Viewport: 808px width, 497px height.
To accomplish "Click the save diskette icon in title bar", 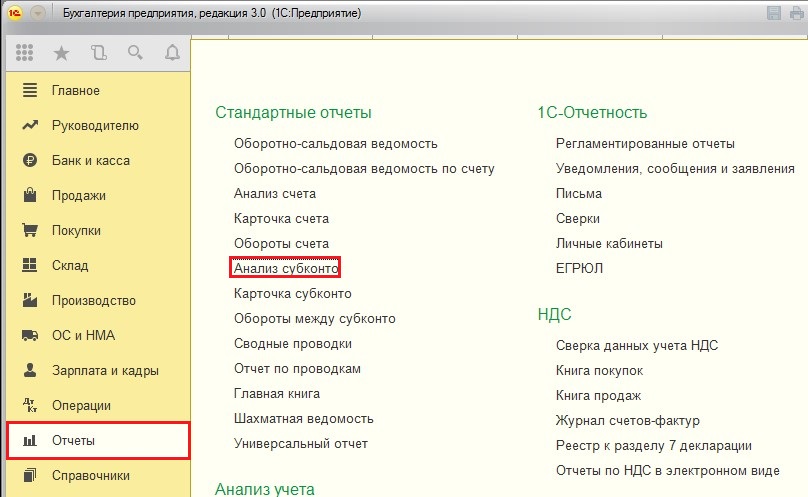I will point(773,13).
